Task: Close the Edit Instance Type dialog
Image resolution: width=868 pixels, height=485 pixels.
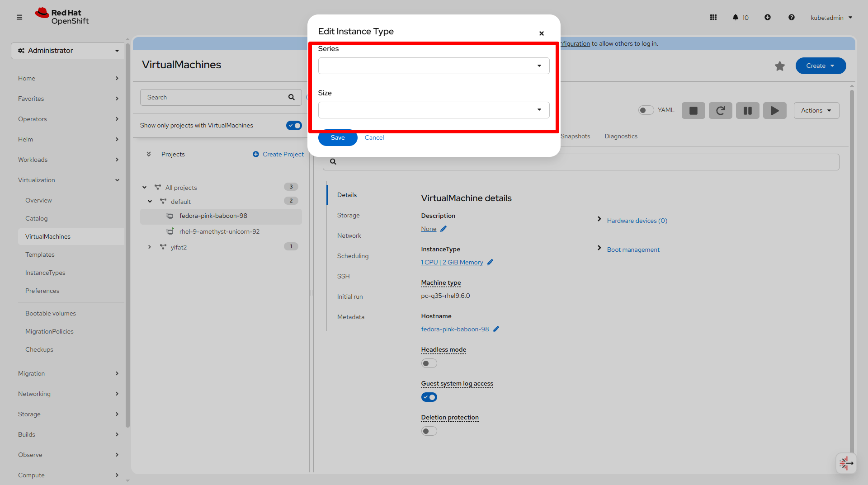Action: 542,33
